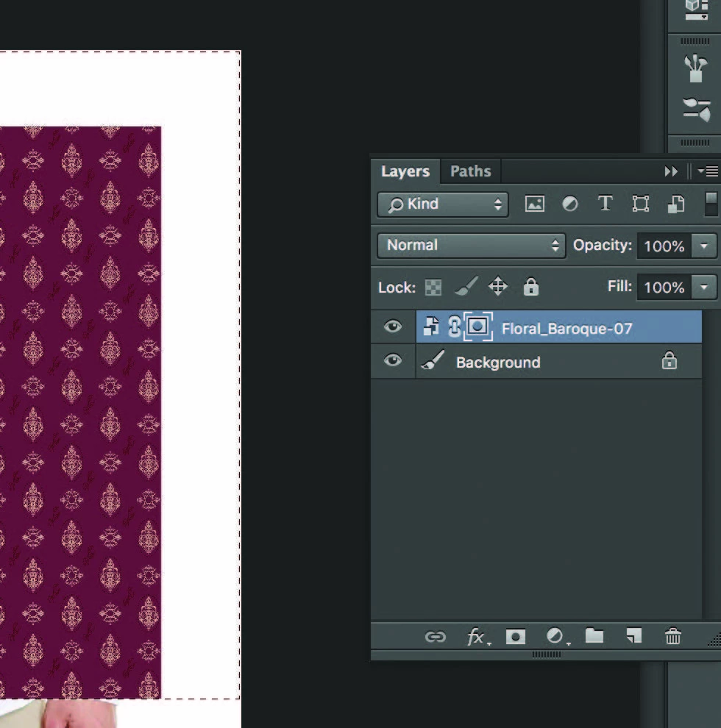Filter for smart object layers icon
721x728 pixels.
pos(676,204)
